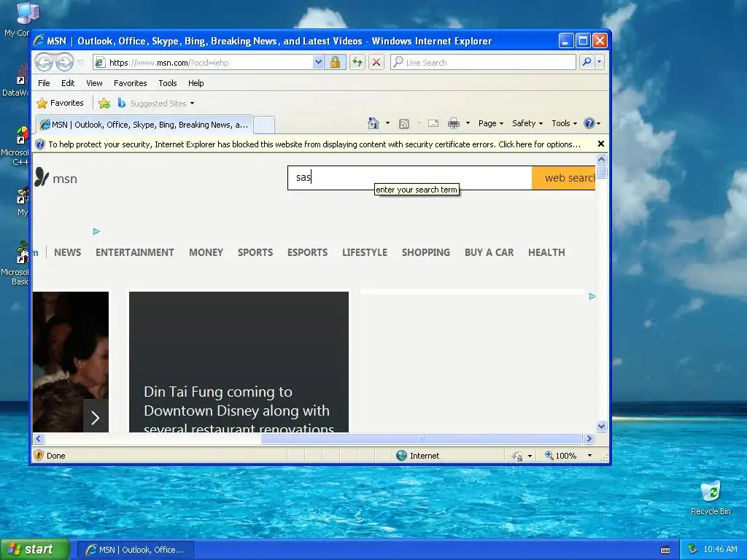Screen dimensions: 747x560
Task: Open the Protected Mode lock dropdown
Action: 522,456
